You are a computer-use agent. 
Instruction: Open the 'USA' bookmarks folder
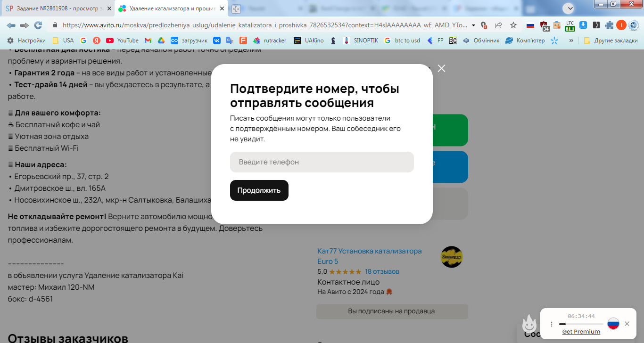coord(63,41)
